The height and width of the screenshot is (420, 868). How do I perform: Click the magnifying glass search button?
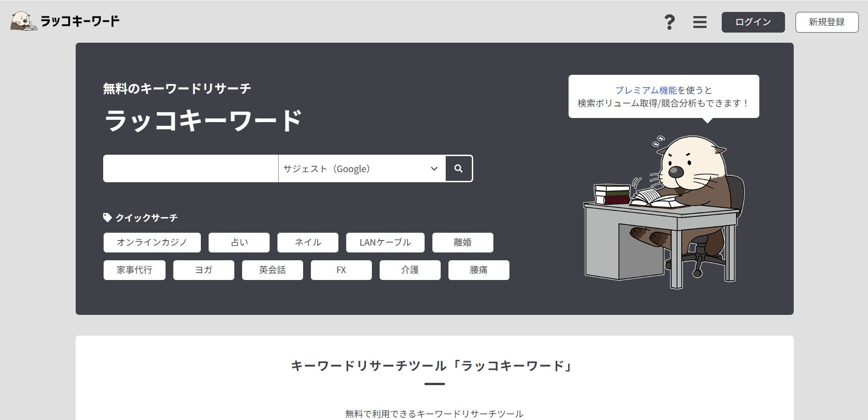click(x=459, y=168)
